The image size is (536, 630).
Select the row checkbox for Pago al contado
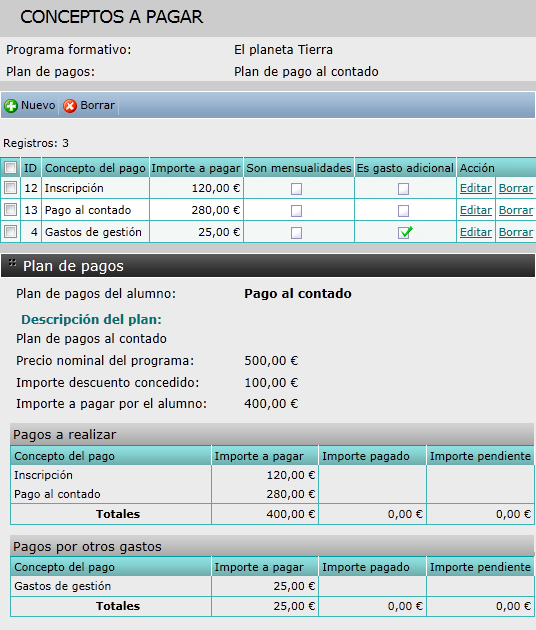click(x=11, y=209)
